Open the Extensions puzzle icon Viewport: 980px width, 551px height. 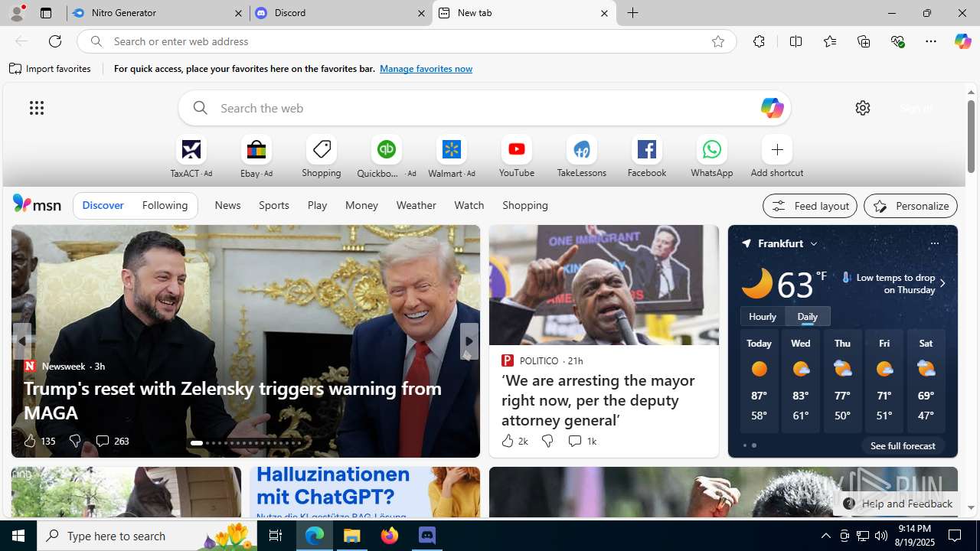tap(759, 41)
